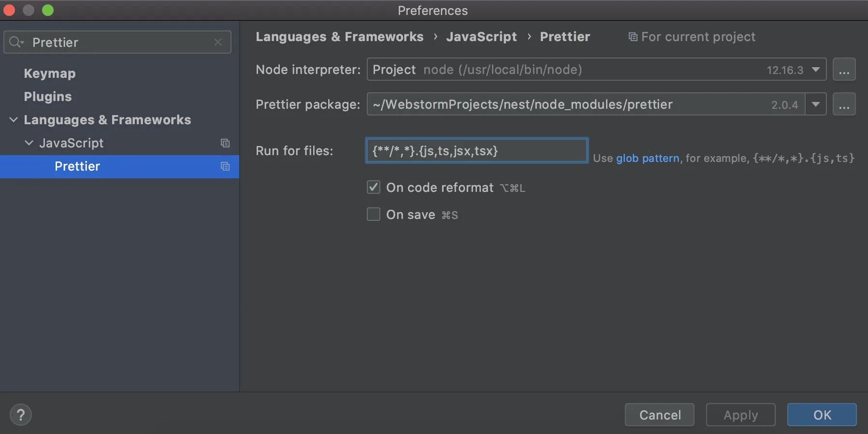Open the Prettier package dropdown arrow
The height and width of the screenshot is (434, 868).
click(816, 104)
